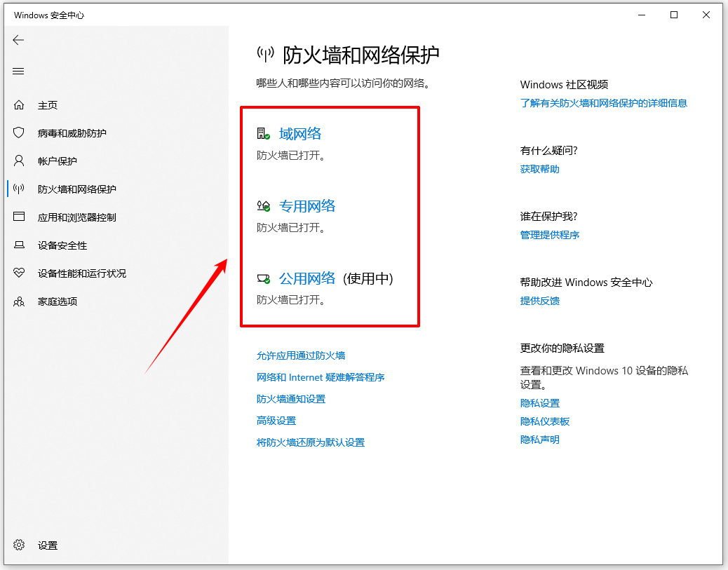Click the 提供反馈 link
This screenshot has height=570, width=728.
539,301
